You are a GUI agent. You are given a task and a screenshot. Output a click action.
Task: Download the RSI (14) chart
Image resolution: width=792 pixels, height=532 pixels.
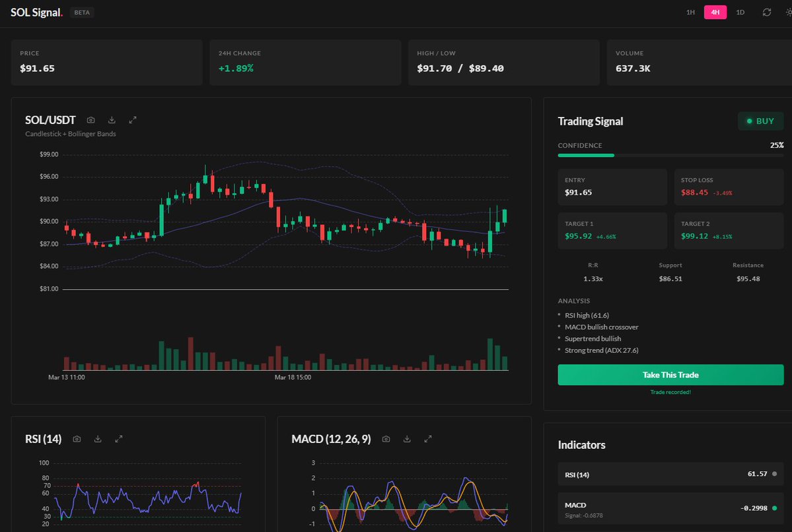pos(98,439)
